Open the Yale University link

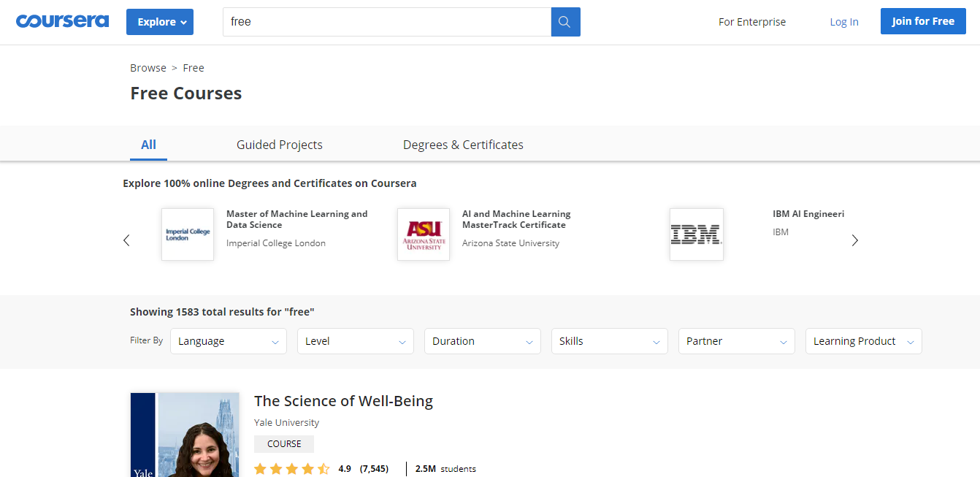pos(286,422)
